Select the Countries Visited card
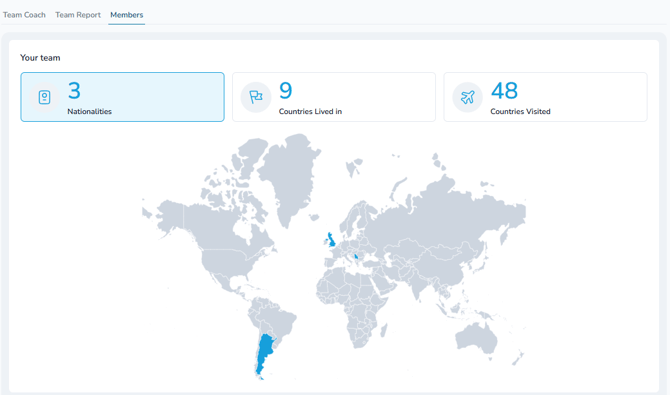Image resolution: width=670 pixels, height=395 pixels. tap(545, 97)
